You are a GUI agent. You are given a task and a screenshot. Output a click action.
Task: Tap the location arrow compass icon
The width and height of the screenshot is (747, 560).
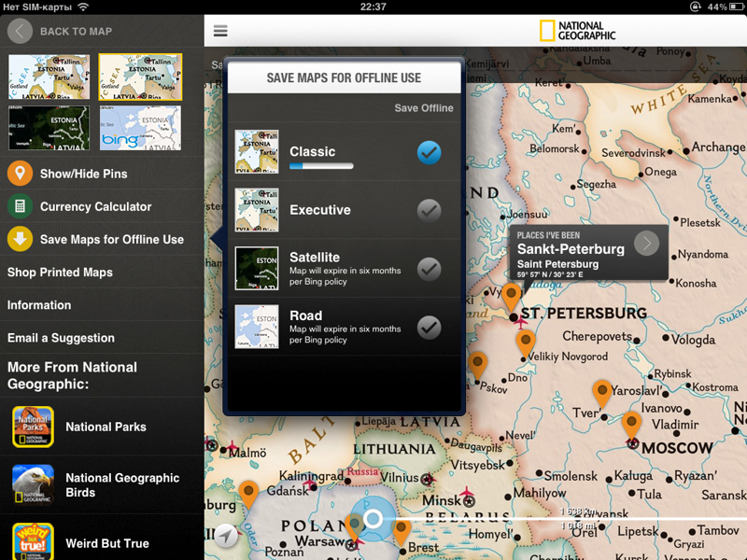pos(226,537)
